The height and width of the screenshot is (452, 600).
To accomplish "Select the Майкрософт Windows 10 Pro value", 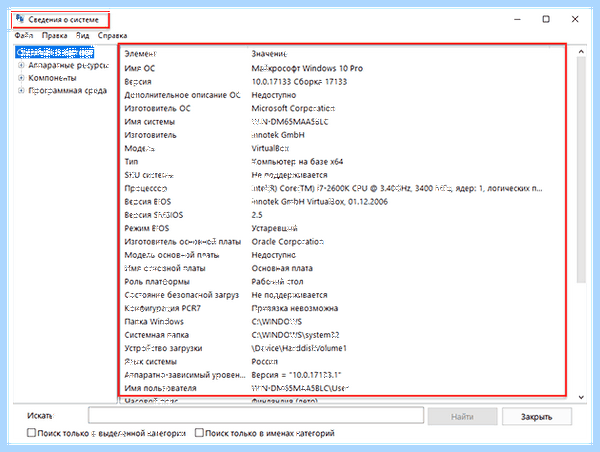I will [x=307, y=69].
